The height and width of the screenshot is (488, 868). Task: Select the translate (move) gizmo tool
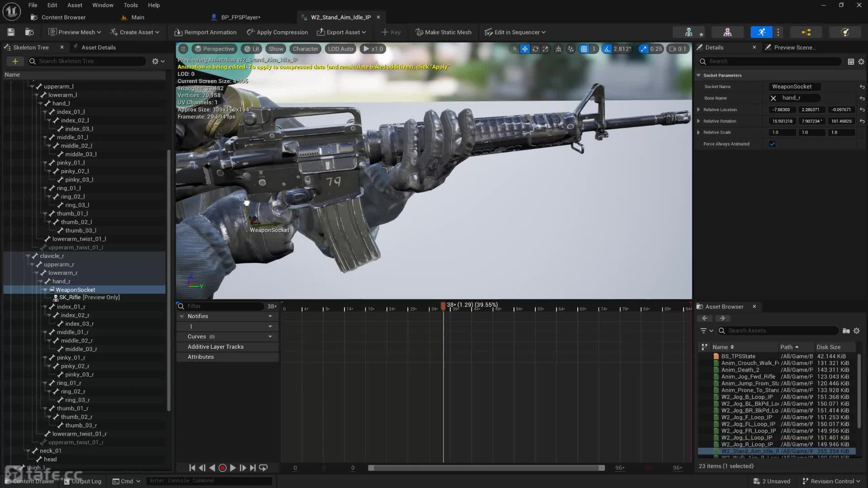[524, 49]
